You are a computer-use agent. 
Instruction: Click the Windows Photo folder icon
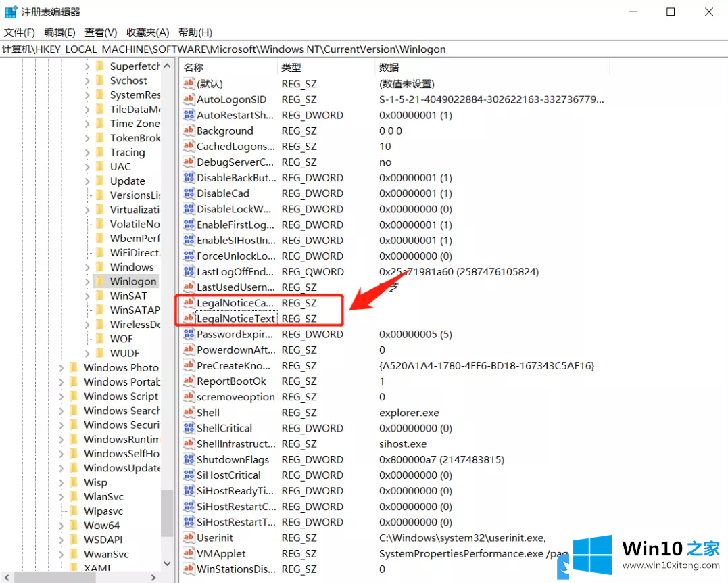point(74,367)
